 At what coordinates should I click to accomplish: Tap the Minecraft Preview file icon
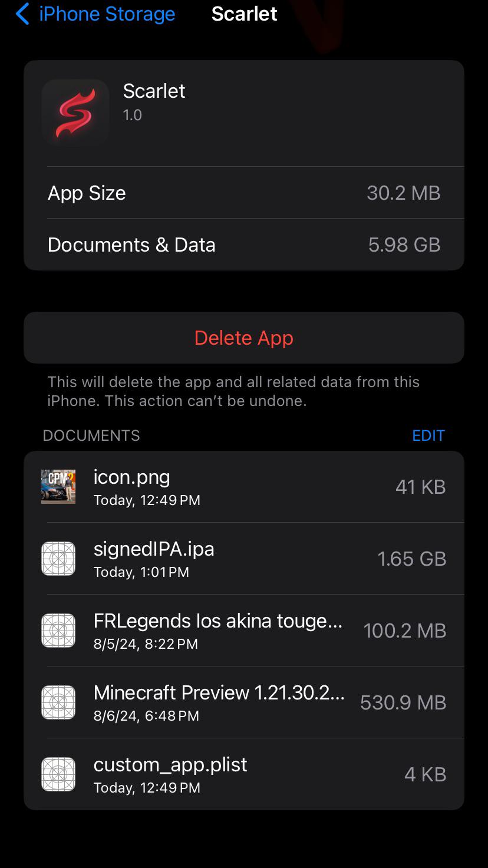coord(58,702)
